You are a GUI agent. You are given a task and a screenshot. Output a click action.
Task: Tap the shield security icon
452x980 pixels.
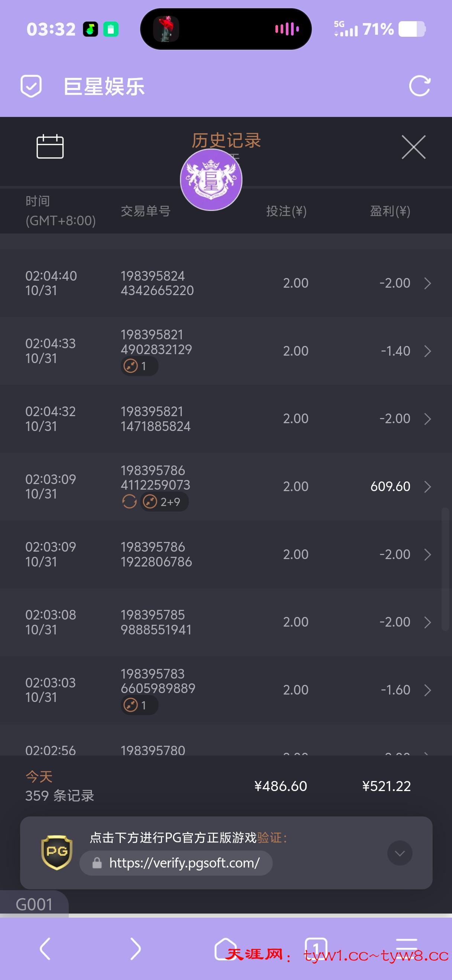click(x=31, y=86)
